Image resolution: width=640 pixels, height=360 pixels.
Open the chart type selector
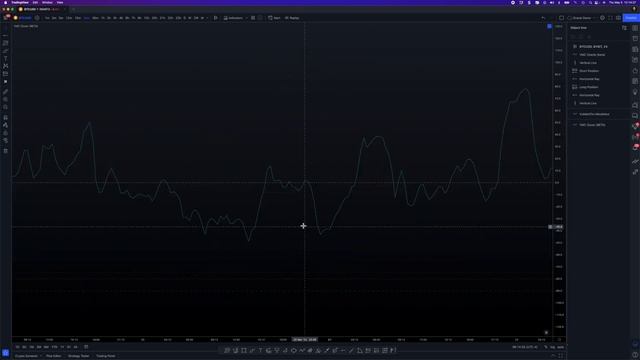(x=216, y=18)
